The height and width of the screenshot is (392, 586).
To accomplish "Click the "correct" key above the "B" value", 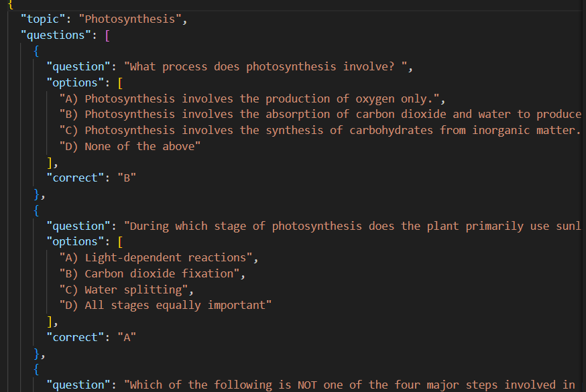I will [72, 178].
